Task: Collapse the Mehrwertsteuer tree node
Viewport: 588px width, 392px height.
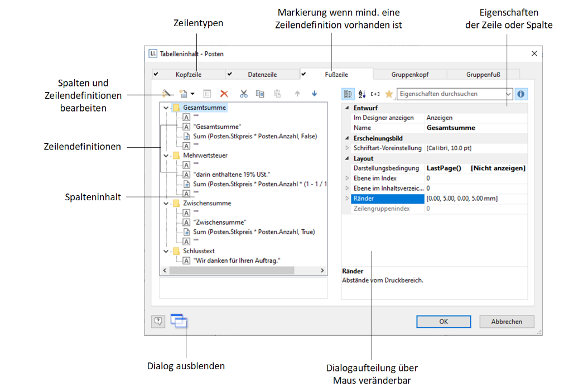Action: tap(166, 156)
